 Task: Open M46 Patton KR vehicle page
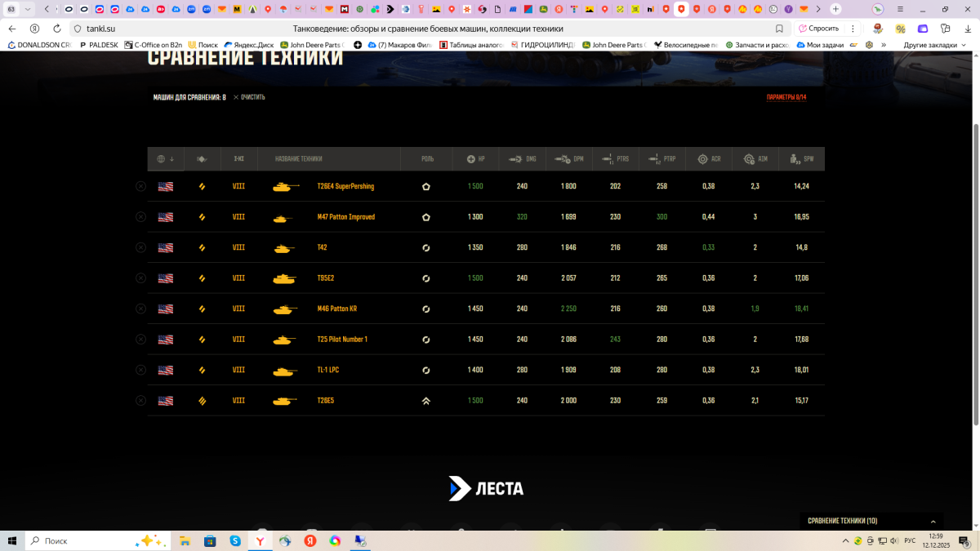(x=336, y=309)
